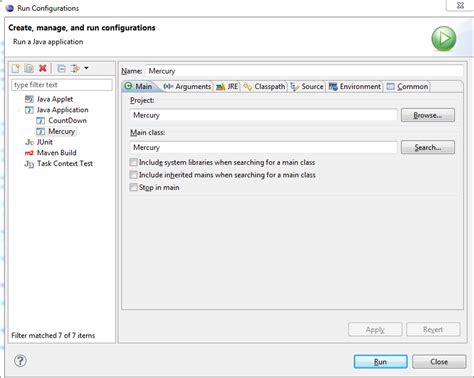Open the JRE tab

click(227, 86)
